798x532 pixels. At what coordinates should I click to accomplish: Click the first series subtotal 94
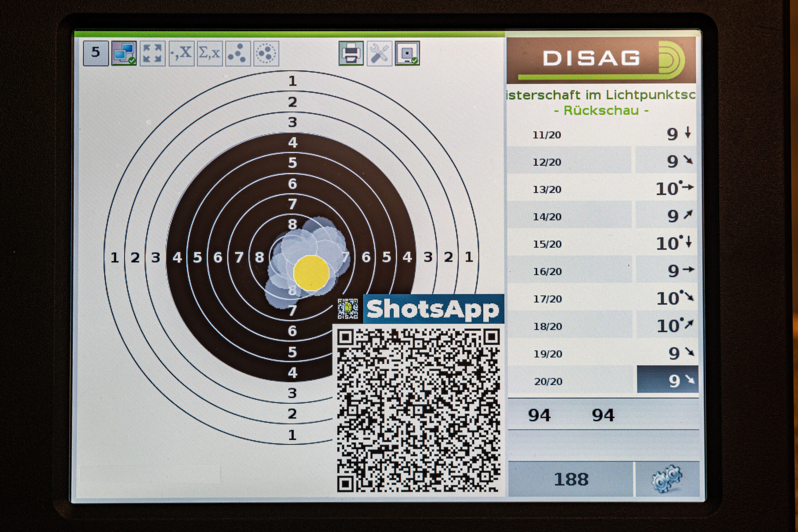click(539, 415)
